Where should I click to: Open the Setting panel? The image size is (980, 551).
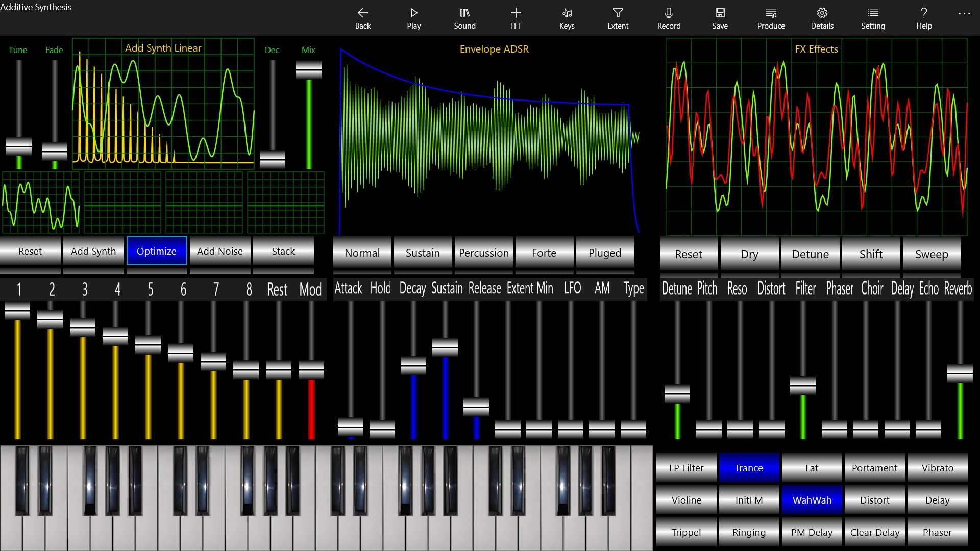coord(873,18)
